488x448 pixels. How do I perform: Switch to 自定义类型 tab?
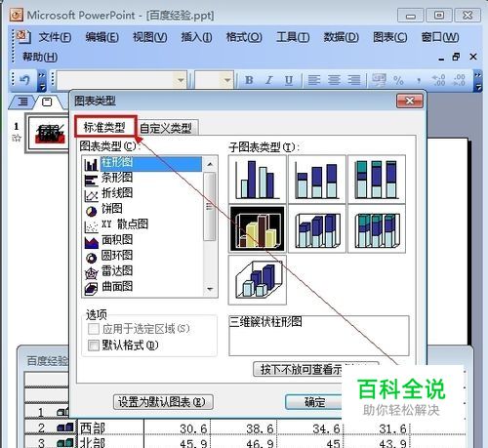click(x=166, y=128)
